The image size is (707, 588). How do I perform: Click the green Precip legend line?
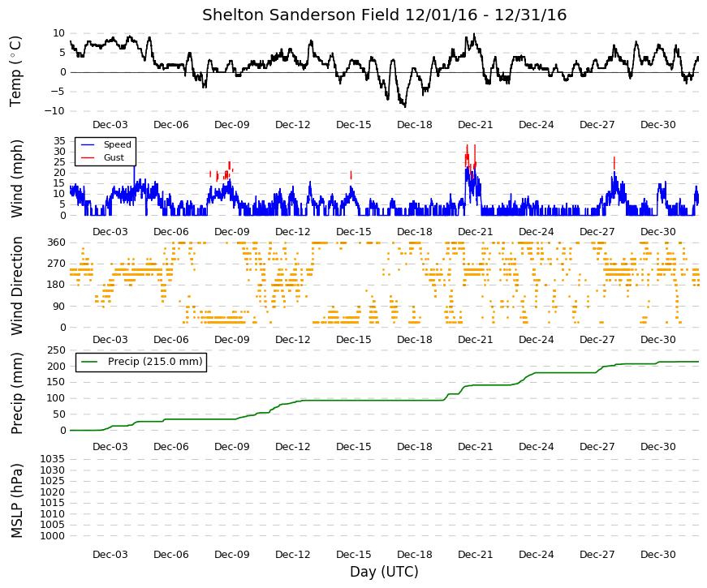click(x=89, y=362)
